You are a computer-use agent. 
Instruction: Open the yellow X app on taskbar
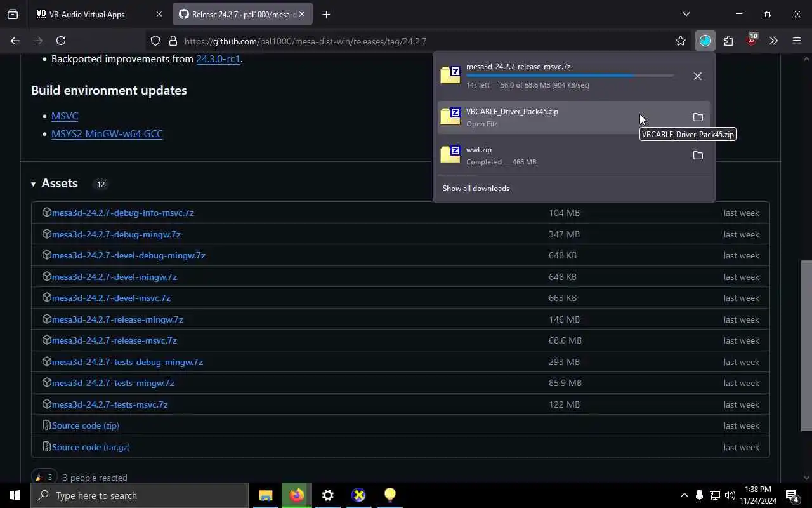coord(358,495)
